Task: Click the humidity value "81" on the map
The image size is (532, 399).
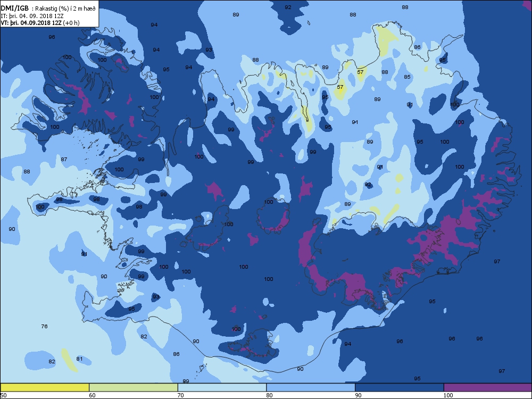Action: pyautogui.click(x=79, y=359)
